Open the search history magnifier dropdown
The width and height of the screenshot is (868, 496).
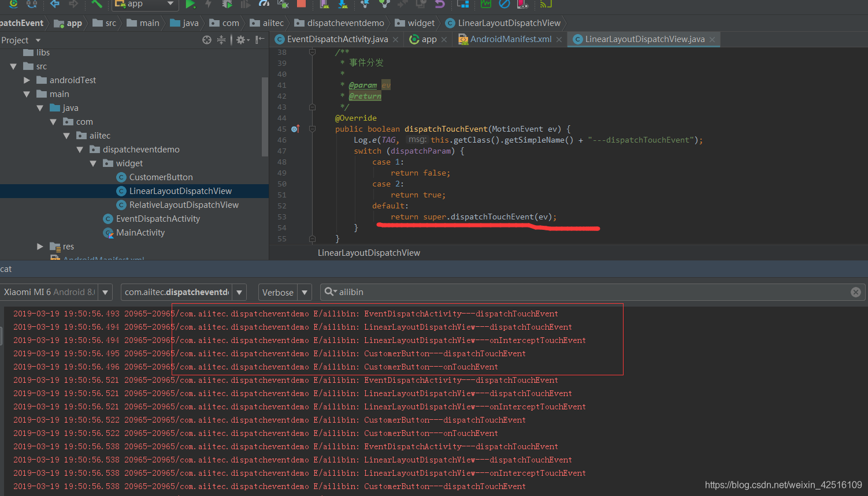pyautogui.click(x=331, y=292)
